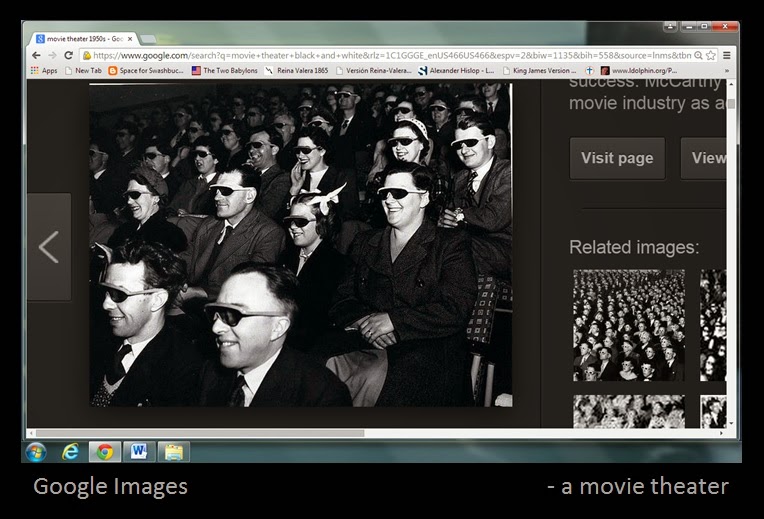Open the Windows Start menu orb

[36, 452]
